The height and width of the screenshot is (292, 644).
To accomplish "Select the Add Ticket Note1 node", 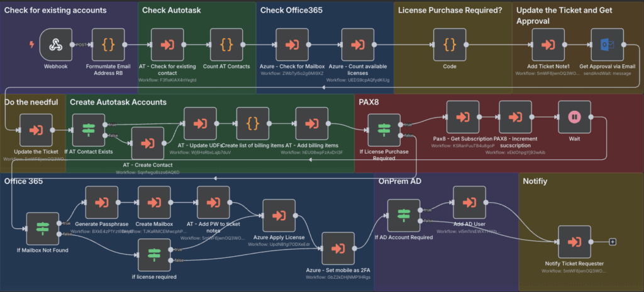I will pyautogui.click(x=548, y=45).
